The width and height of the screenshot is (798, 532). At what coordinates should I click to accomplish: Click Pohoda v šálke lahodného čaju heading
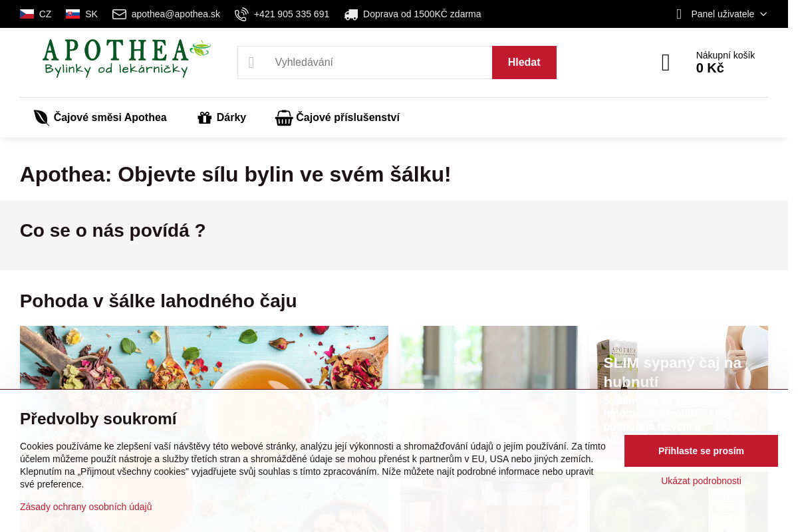click(158, 301)
